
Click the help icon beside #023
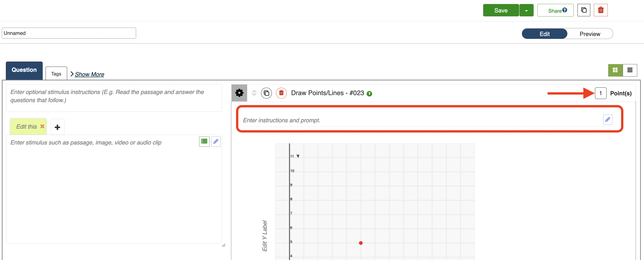click(x=369, y=94)
